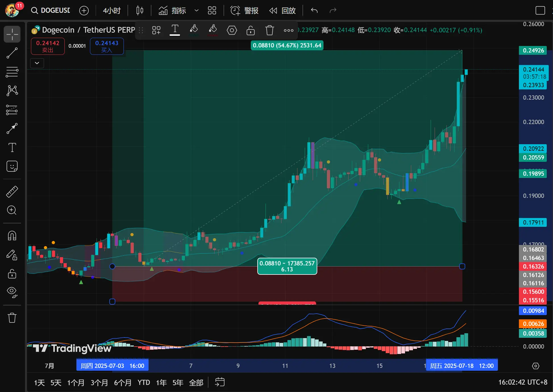Viewport: 553px width, 392px height.
Task: Open the Fibonacci retracement tools
Action: point(12,72)
